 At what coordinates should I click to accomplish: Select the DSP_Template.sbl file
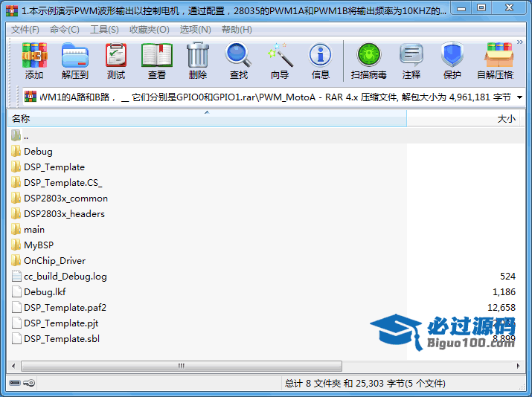point(55,338)
